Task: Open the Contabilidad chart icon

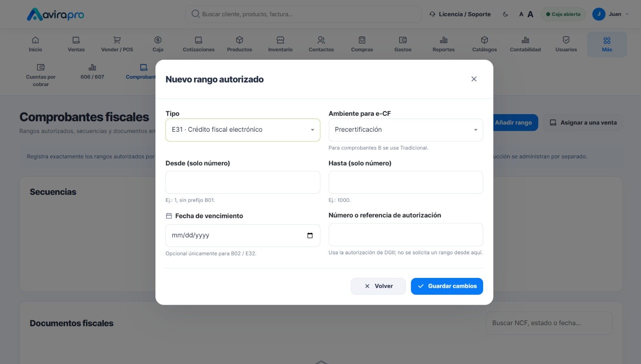Action: tap(525, 40)
